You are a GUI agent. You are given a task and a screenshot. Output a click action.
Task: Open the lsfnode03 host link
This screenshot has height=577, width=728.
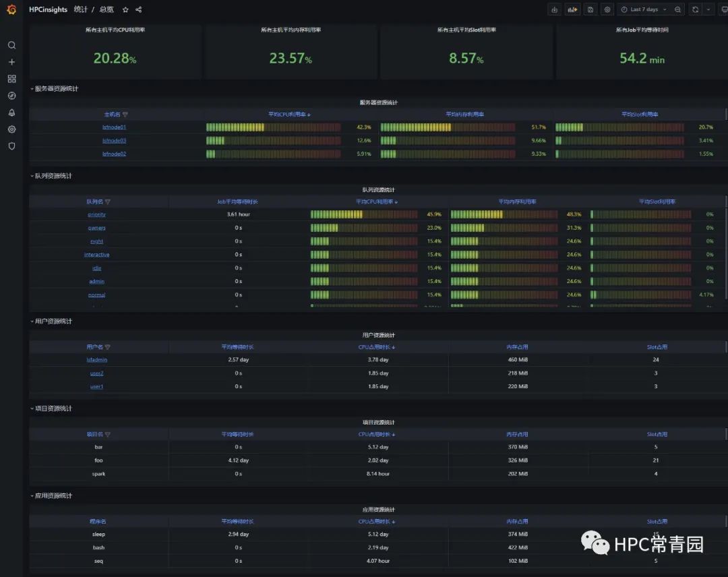tap(114, 141)
